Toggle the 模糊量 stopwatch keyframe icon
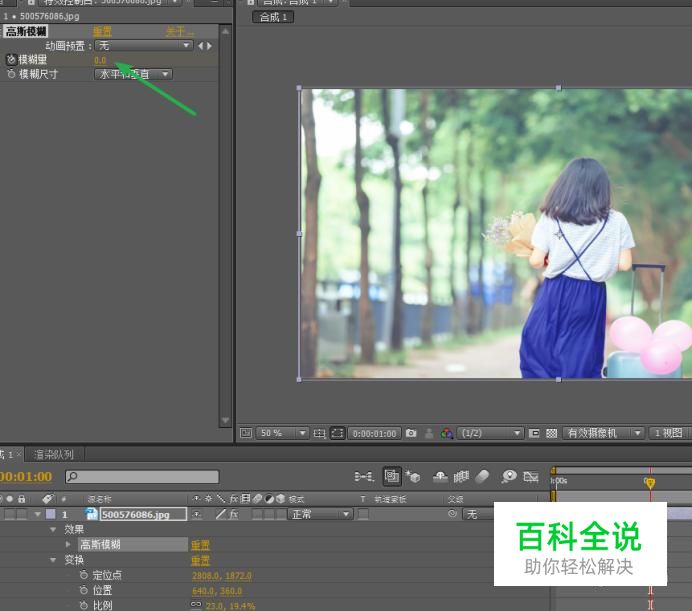This screenshot has height=611, width=692. pos(11,60)
